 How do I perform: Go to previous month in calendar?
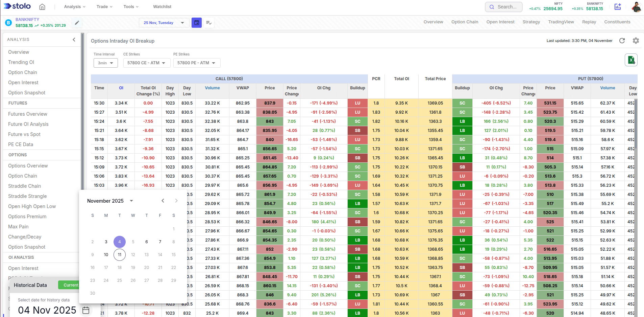163,201
